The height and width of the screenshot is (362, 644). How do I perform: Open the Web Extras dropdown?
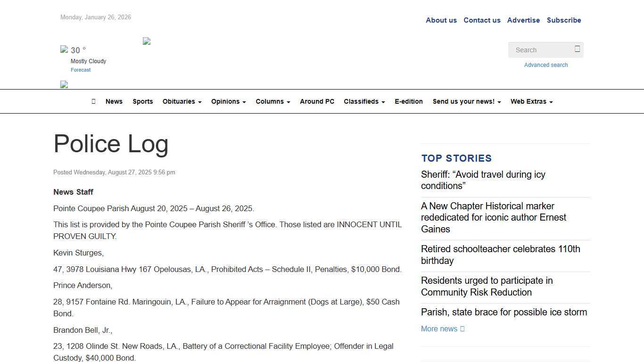click(x=531, y=101)
